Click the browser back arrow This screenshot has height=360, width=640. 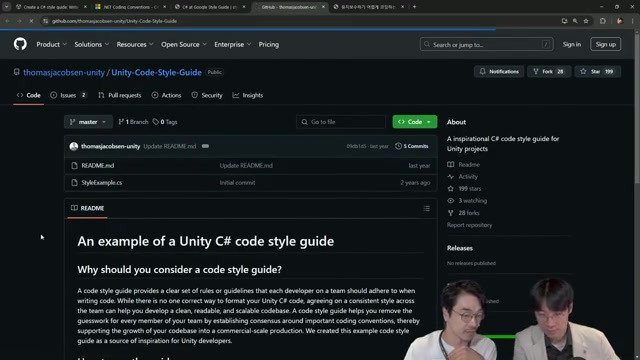tap(7, 21)
